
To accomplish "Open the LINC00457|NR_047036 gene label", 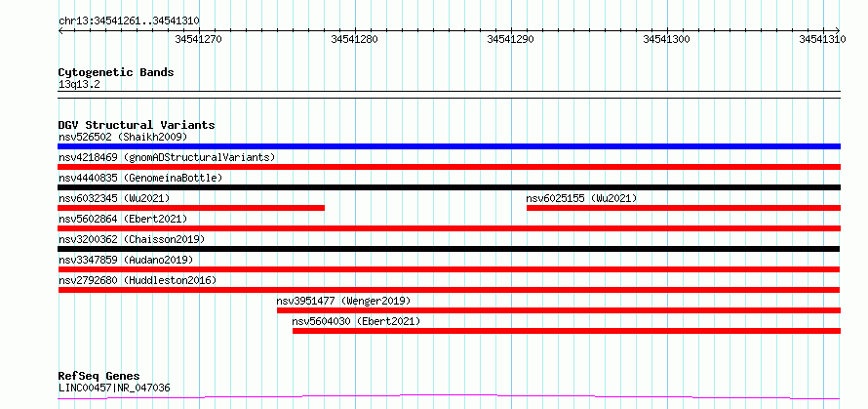I will (114, 388).
